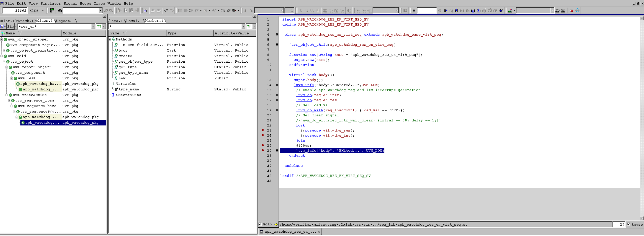Close the middle member pane
644x236 pixels.
(255, 16)
